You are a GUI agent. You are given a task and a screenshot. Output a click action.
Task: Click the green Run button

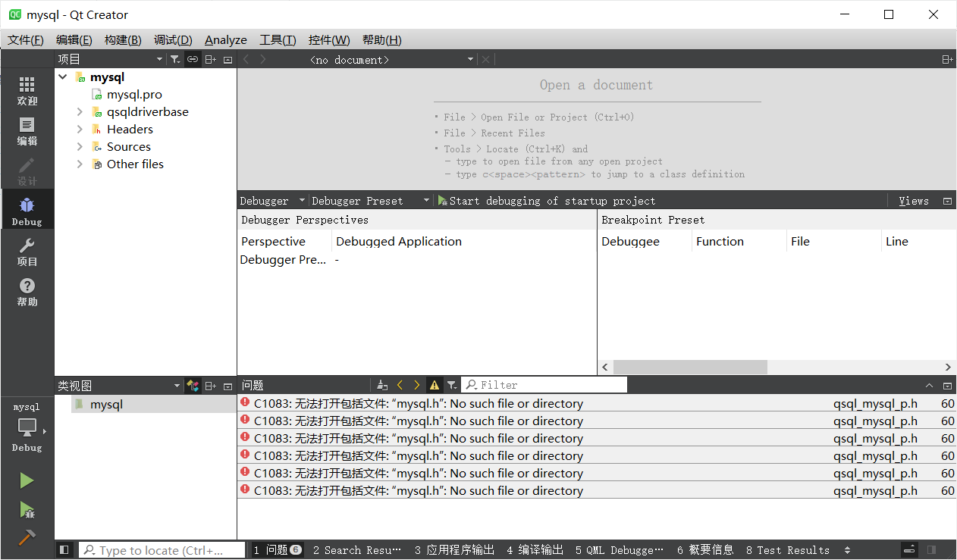tap(27, 480)
